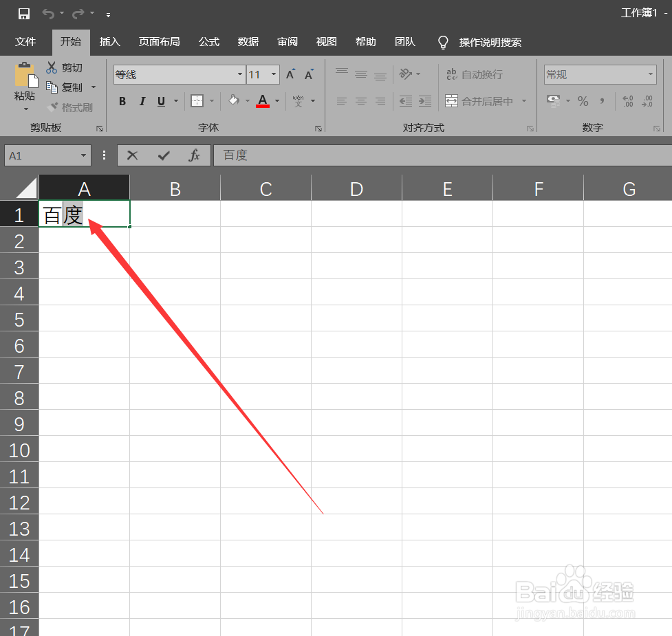Open the customize quick access toolbar arrow
The width and height of the screenshot is (672, 636).
109,15
